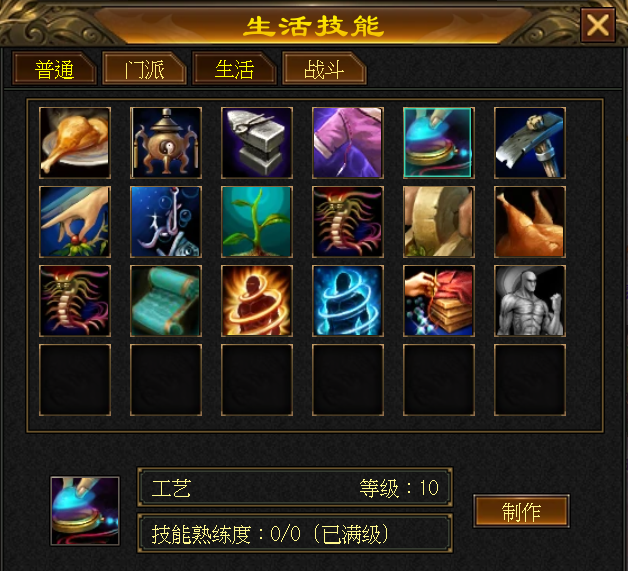
Task: Select the roasted chicken leg cooking skill
Action: click(75, 143)
